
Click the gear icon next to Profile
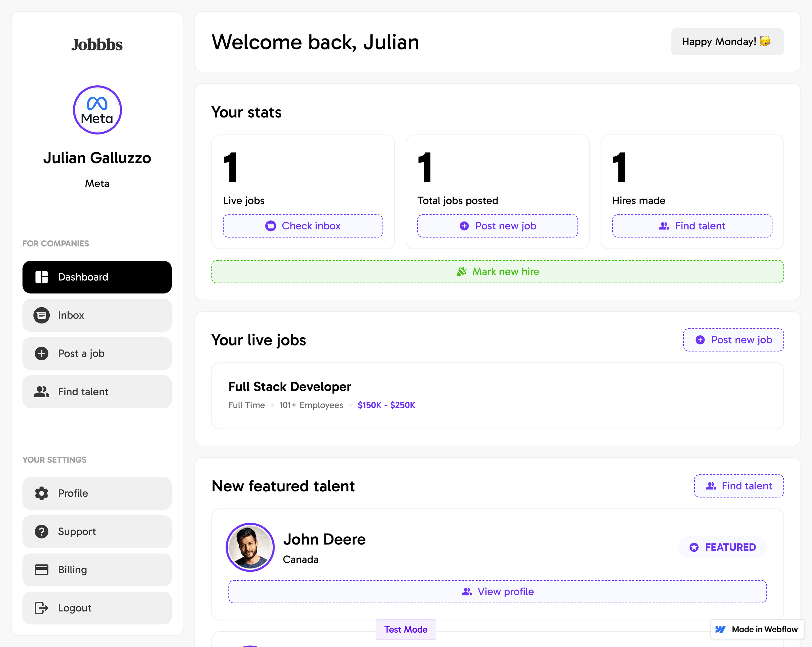[x=42, y=493]
